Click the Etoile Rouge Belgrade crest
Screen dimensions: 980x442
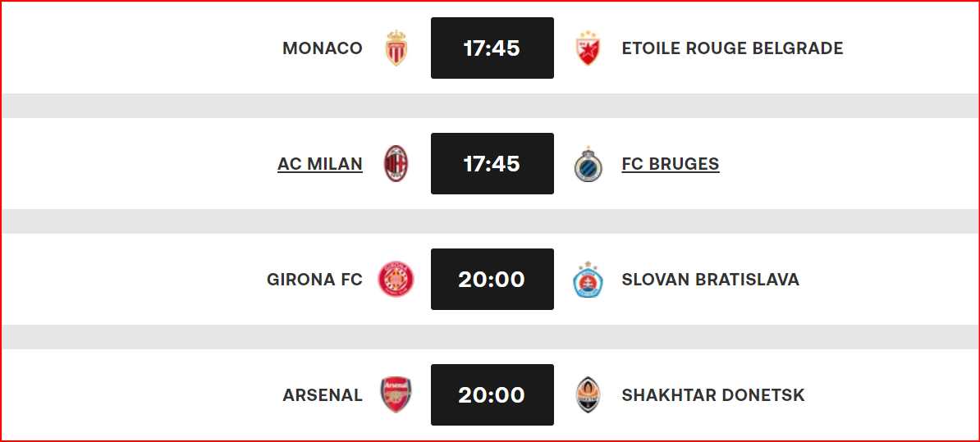coord(588,48)
